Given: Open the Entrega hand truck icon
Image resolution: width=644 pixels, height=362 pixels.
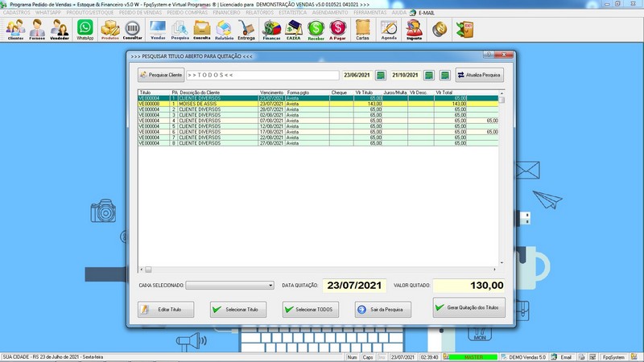Looking at the screenshot, I should (246, 30).
